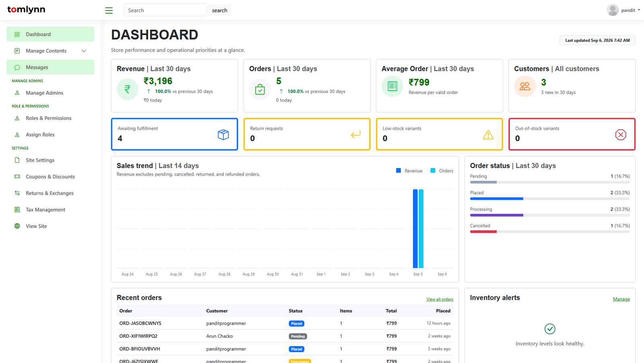Click the receipt icon in Average Order card
This screenshot has height=363, width=644.
392,86
